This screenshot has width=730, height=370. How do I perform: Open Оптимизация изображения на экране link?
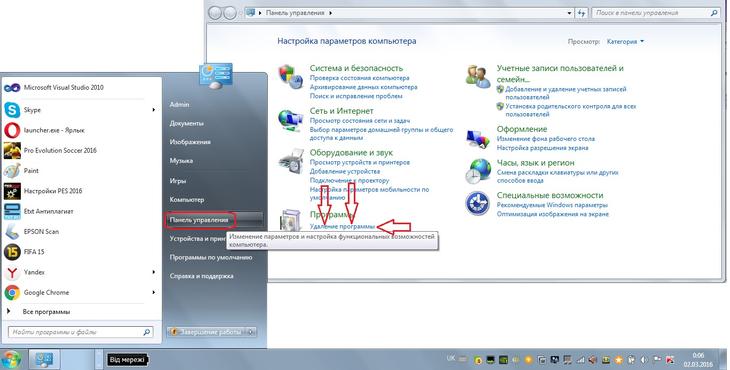coord(553,214)
